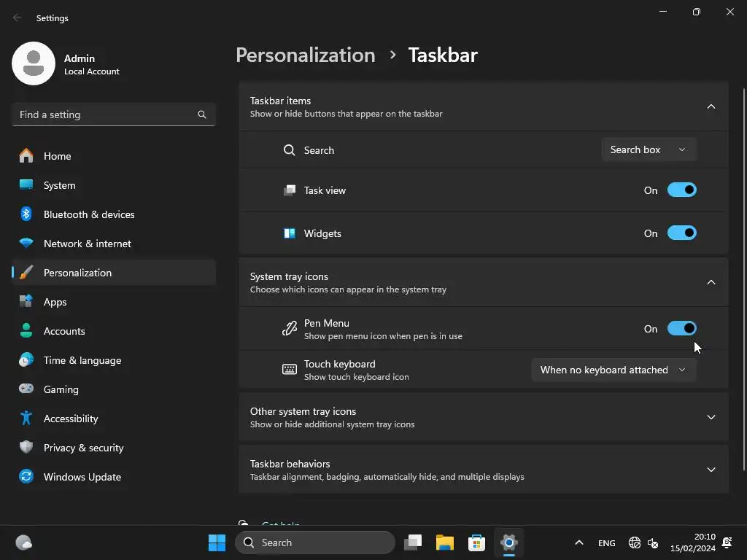
Task: Open System settings page
Action: click(x=114, y=184)
